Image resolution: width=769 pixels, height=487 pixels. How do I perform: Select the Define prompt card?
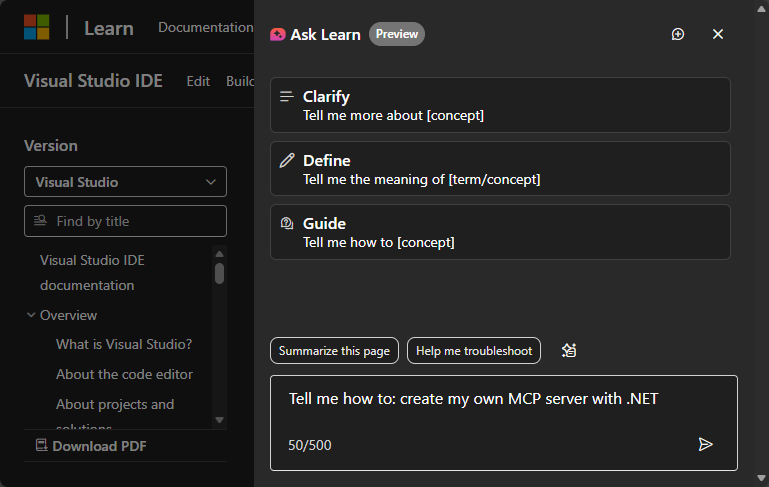(x=500, y=169)
